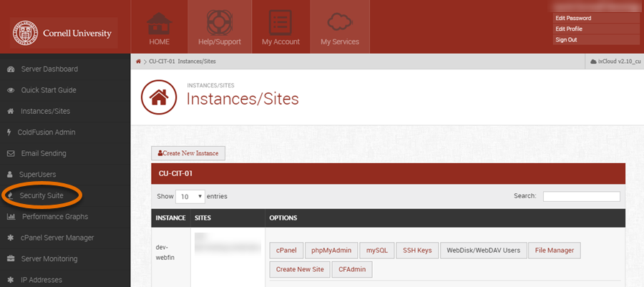
Task: Open Help/Support lifebuoy icon
Action: [220, 23]
